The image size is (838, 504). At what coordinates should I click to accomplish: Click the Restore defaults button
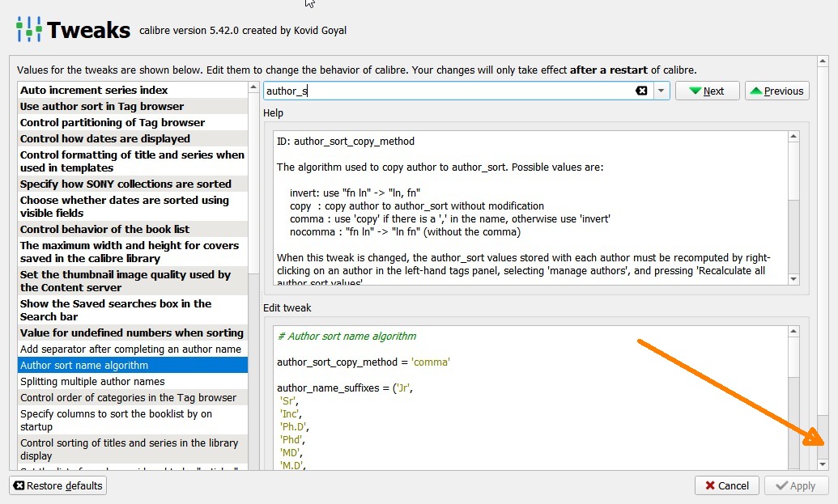pos(57,485)
